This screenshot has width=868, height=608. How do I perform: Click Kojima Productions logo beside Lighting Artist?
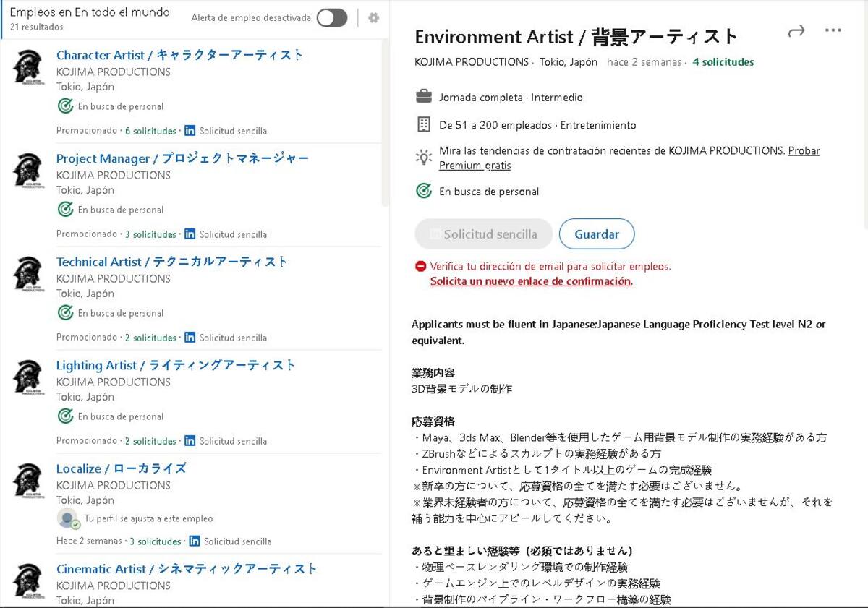(x=28, y=377)
